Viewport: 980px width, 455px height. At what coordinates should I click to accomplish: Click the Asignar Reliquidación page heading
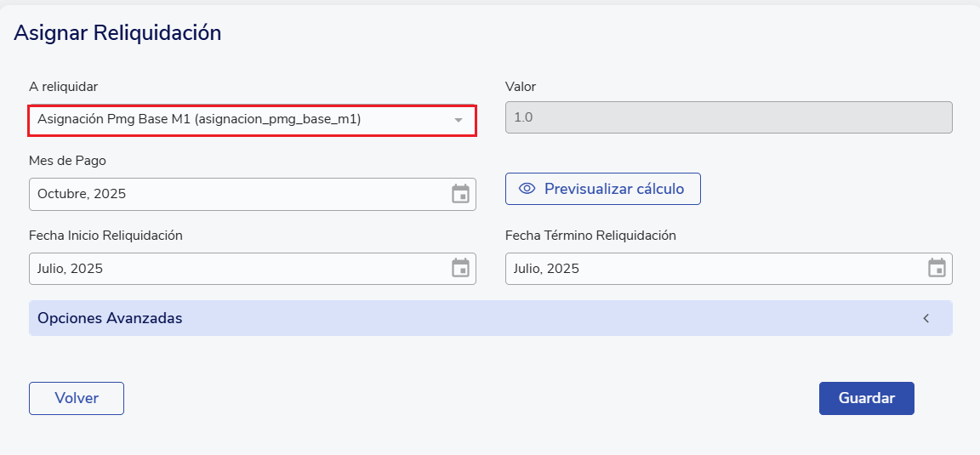[117, 32]
